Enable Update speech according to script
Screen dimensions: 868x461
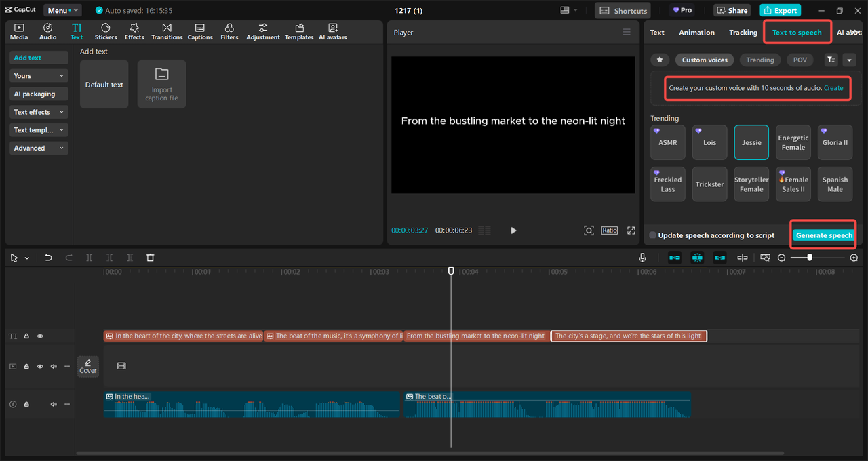pos(652,235)
